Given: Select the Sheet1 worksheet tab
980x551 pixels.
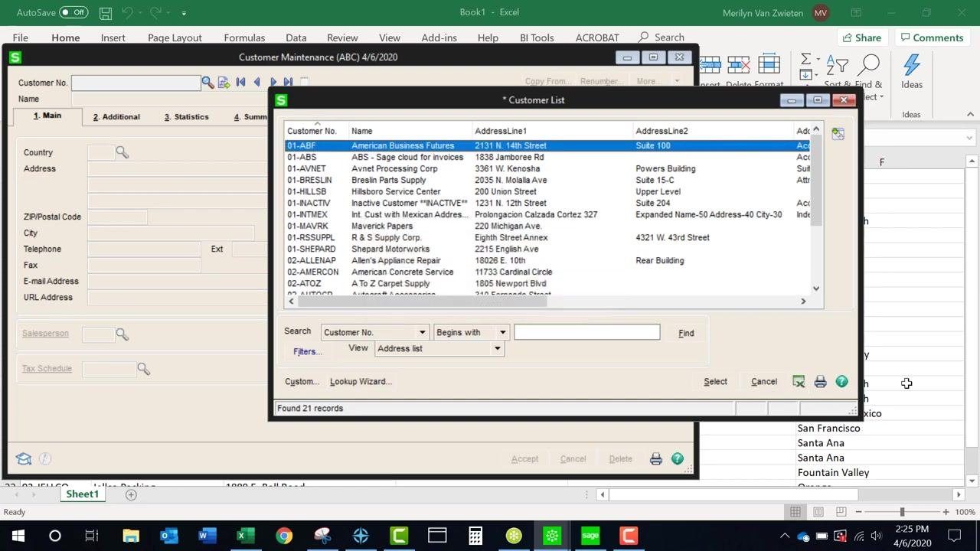Looking at the screenshot, I should click(83, 494).
